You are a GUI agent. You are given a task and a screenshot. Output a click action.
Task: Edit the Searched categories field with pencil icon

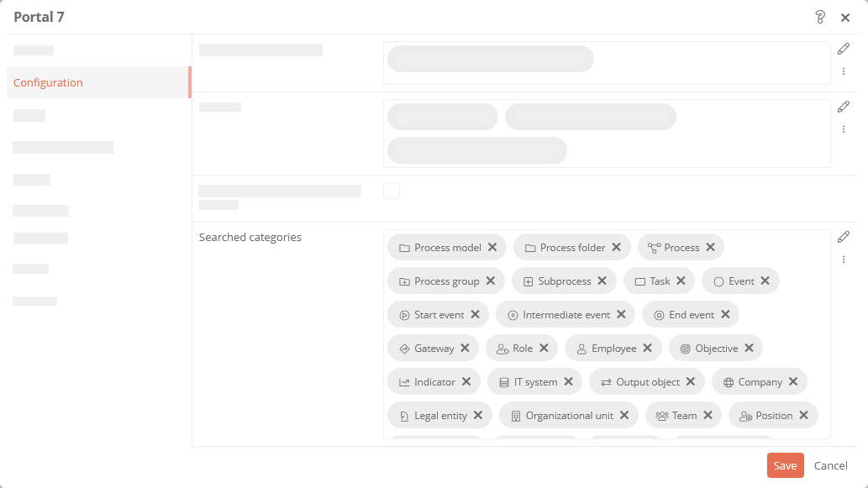[x=843, y=237]
